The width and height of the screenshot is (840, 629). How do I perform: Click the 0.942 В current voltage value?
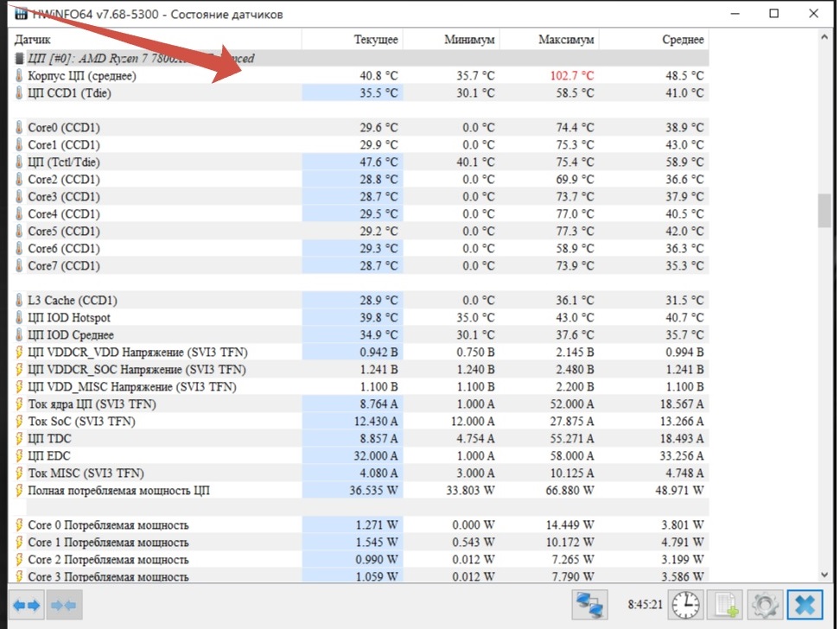coord(379,352)
